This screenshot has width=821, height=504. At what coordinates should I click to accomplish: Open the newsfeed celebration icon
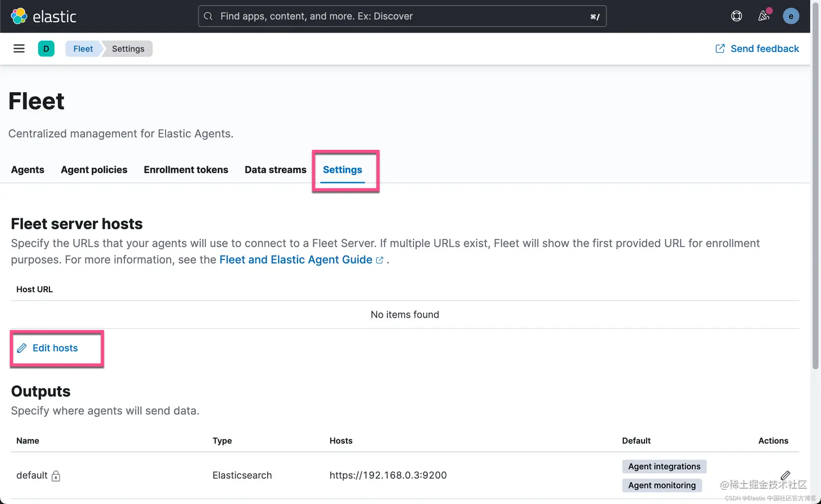[764, 16]
